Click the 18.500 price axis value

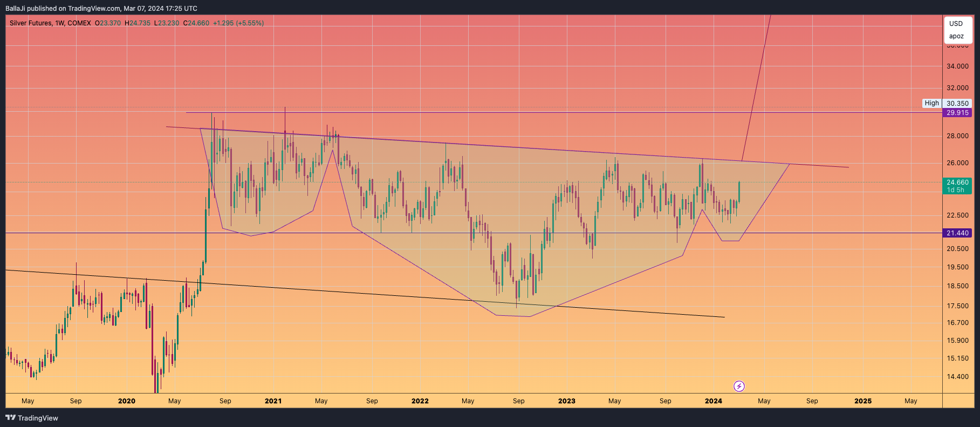click(957, 286)
